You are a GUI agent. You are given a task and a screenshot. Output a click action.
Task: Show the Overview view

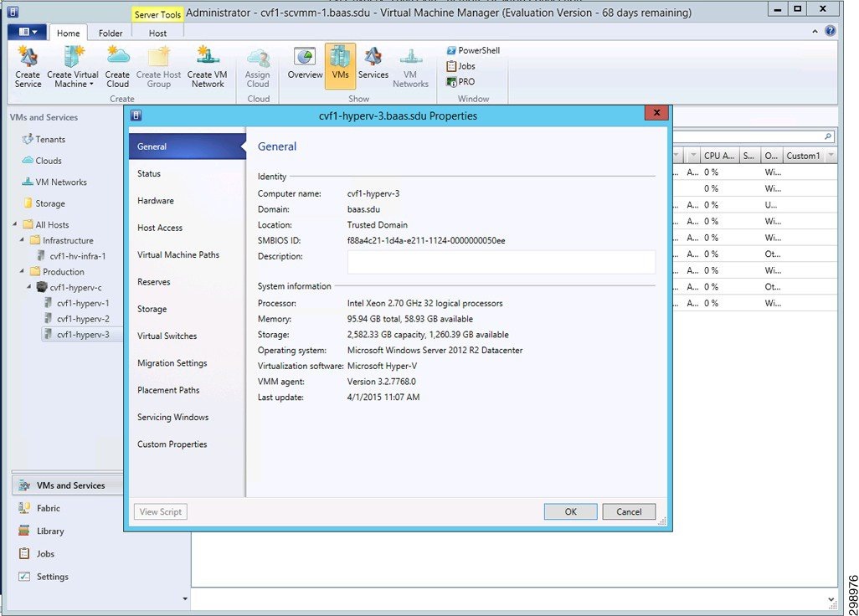click(305, 64)
